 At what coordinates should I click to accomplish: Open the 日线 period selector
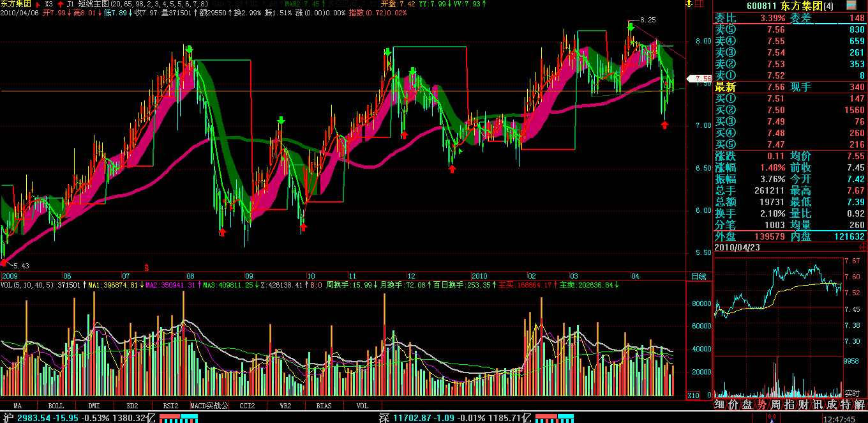pos(699,276)
